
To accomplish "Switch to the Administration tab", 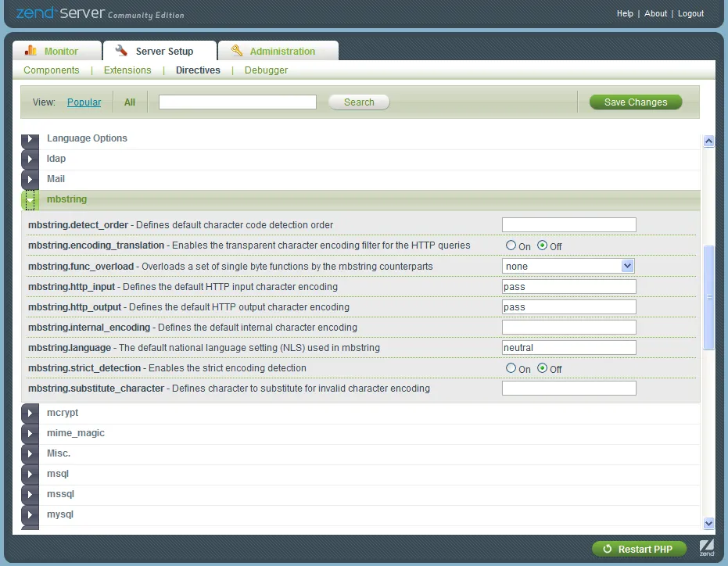I will [278, 51].
